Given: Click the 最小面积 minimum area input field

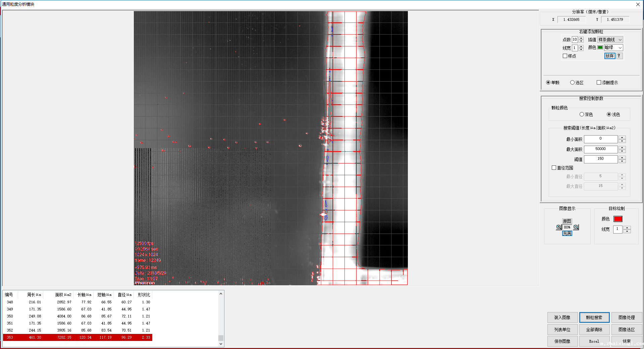Looking at the screenshot, I should tap(600, 139).
